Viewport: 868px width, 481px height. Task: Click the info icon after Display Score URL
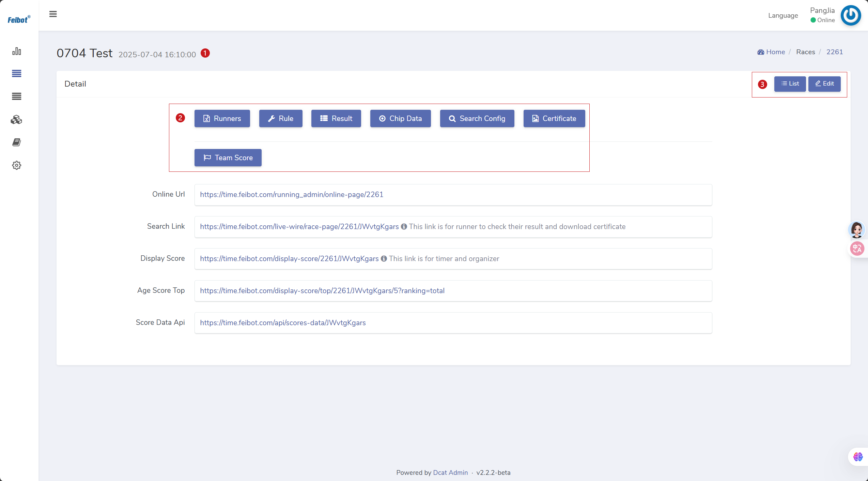point(384,258)
